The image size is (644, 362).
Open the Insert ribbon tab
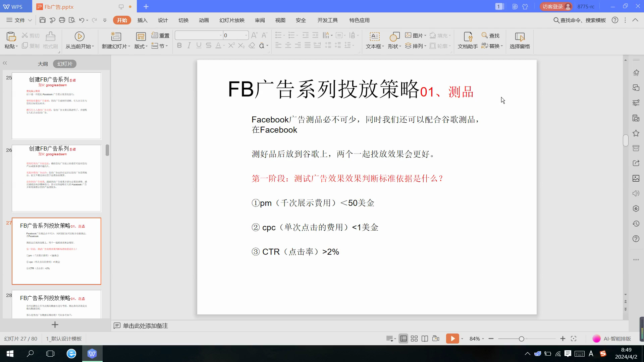click(142, 20)
